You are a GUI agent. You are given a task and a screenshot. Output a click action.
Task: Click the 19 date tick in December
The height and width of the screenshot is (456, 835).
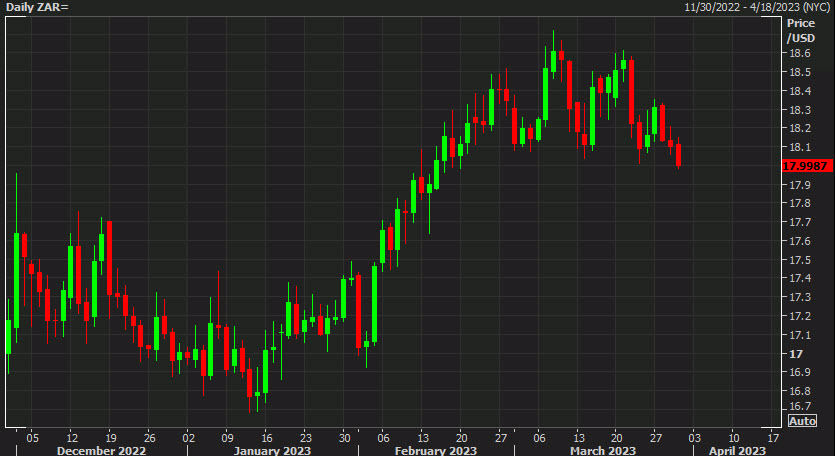[x=109, y=438]
